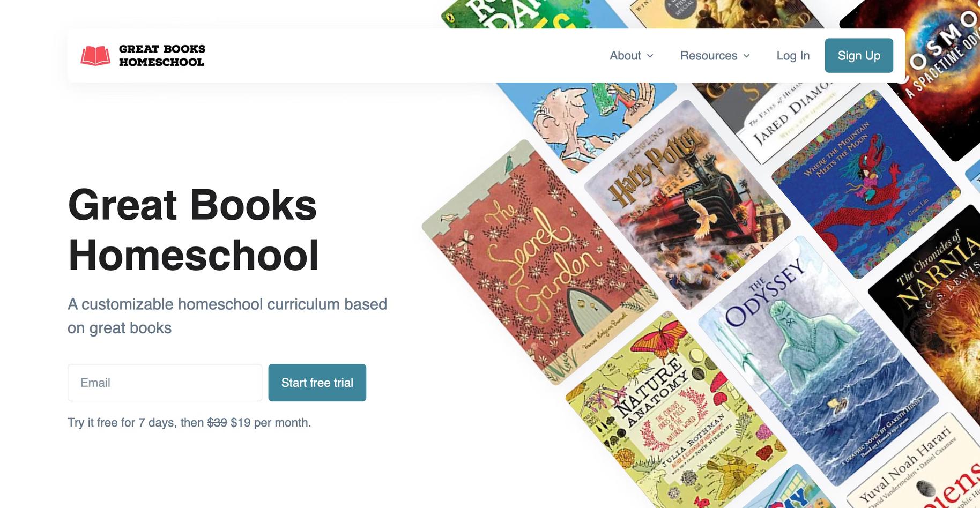The height and width of the screenshot is (508, 980).
Task: Expand the About dropdown menu
Action: click(x=632, y=56)
